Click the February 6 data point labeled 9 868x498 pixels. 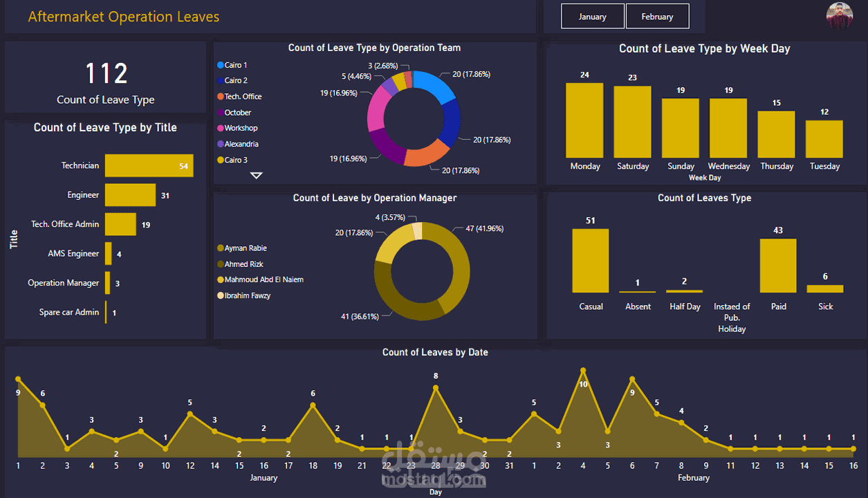coord(632,379)
